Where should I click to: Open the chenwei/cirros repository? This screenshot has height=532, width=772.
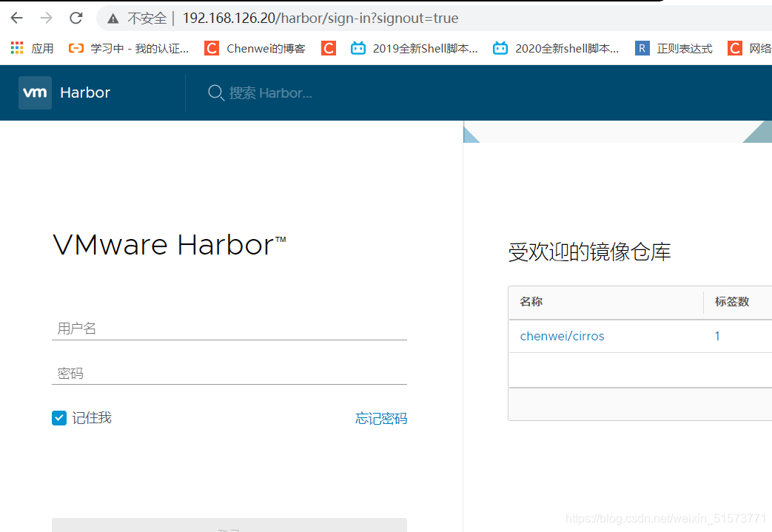point(562,336)
